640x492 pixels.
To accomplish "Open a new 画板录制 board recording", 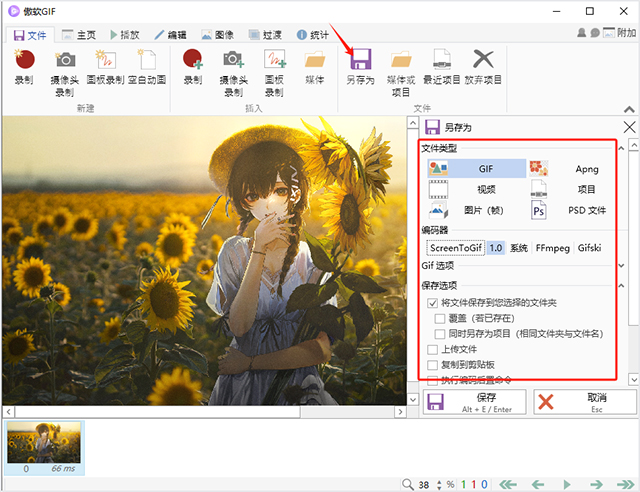I will pyautogui.click(x=105, y=60).
